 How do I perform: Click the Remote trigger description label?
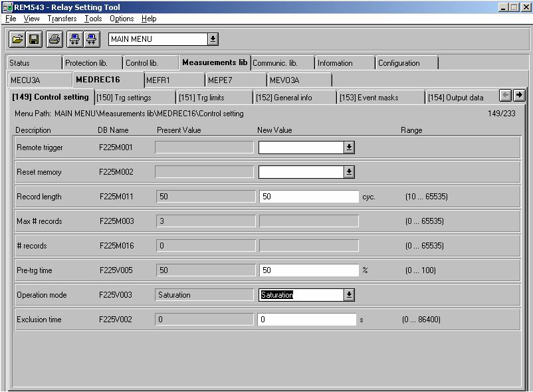tap(40, 147)
